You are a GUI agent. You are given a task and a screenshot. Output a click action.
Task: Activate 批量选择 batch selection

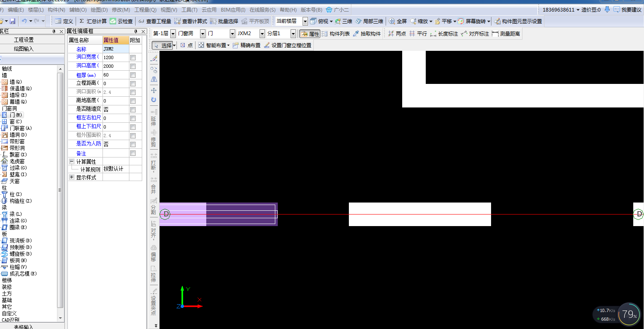(x=224, y=21)
